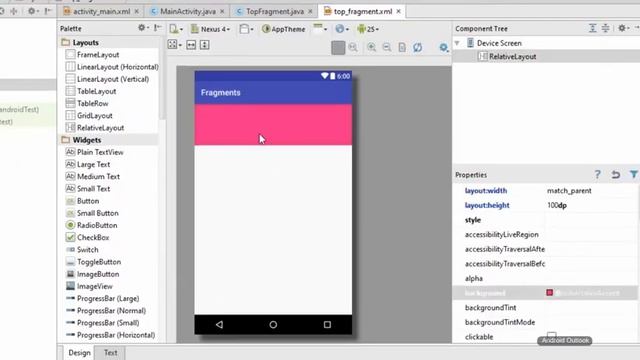Open Component Tree settings gear
Viewport: 640px width, 360px height.
[622, 28]
